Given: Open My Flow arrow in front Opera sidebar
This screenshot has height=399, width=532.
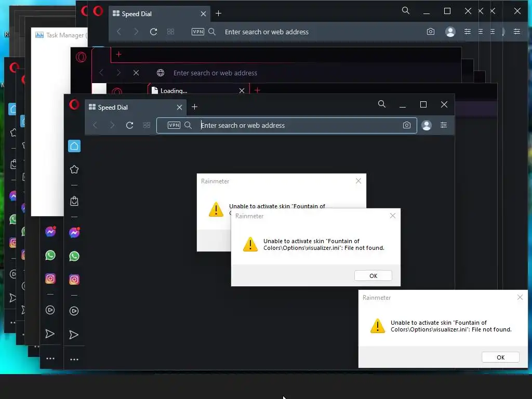Looking at the screenshot, I should 74,335.
